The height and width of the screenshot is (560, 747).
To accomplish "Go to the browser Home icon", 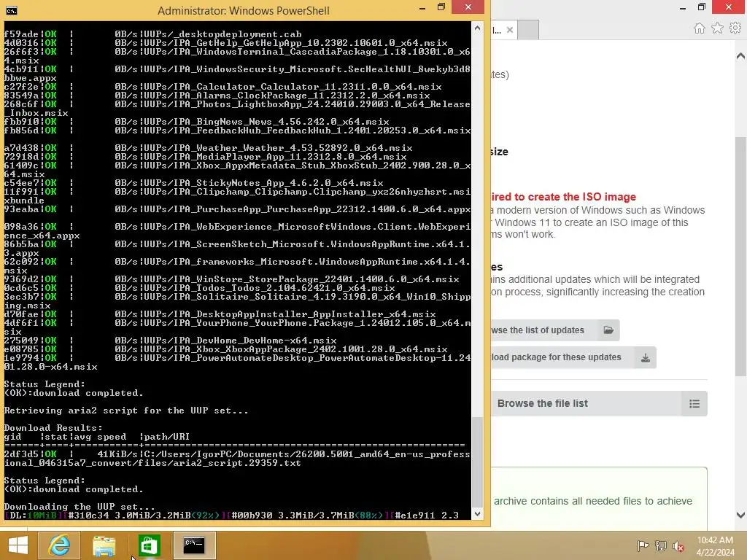I will 699,28.
